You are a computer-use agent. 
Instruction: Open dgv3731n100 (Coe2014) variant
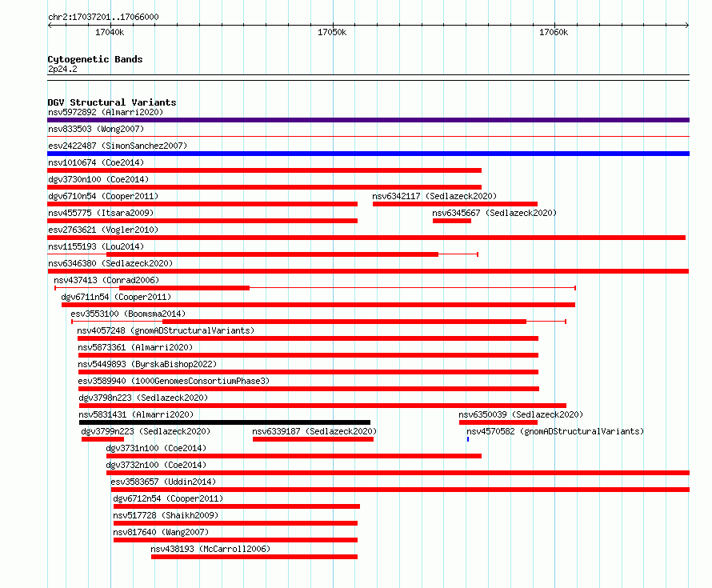156,448
